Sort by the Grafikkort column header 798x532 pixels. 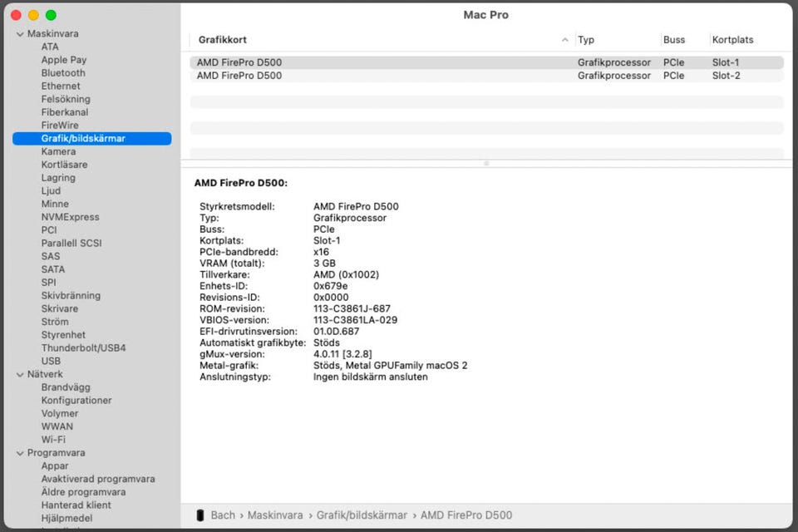(223, 40)
